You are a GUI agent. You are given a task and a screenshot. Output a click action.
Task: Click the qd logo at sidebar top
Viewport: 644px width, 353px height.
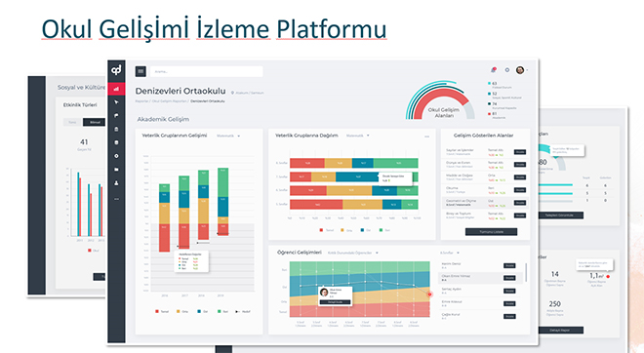click(116, 70)
